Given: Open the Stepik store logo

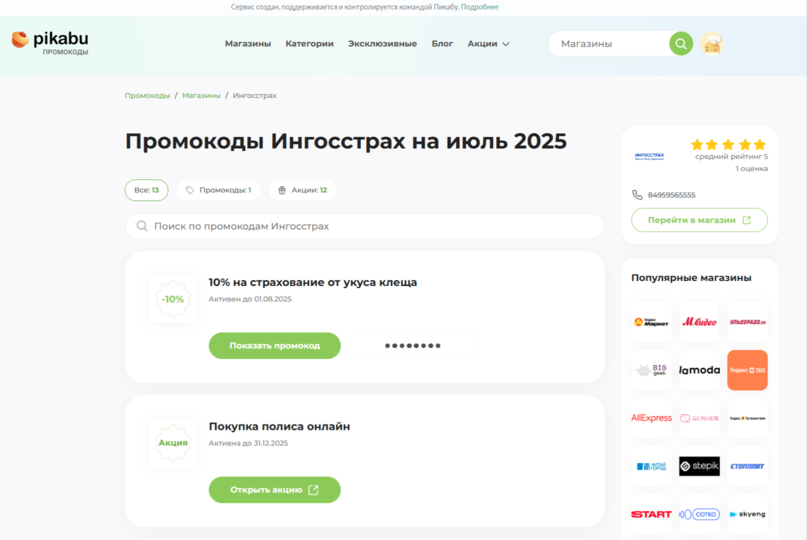Looking at the screenshot, I should point(699,466).
